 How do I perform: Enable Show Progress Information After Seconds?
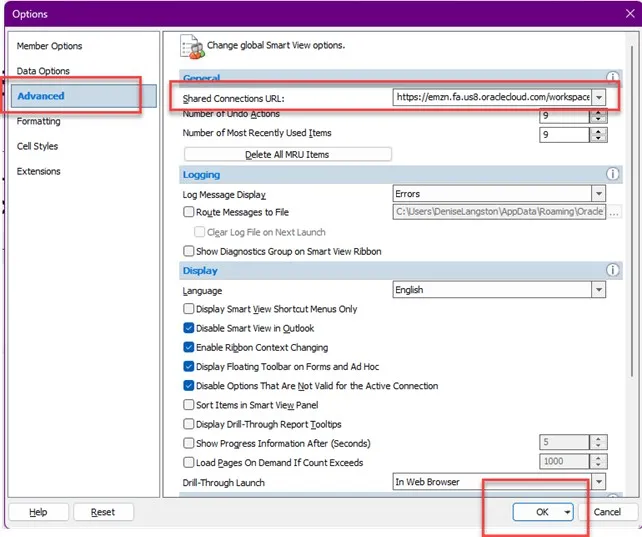pyautogui.click(x=188, y=443)
